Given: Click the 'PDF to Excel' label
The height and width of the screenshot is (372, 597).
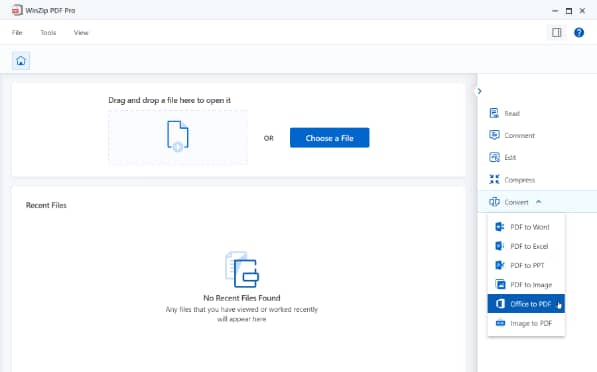Looking at the screenshot, I should 529,246.
